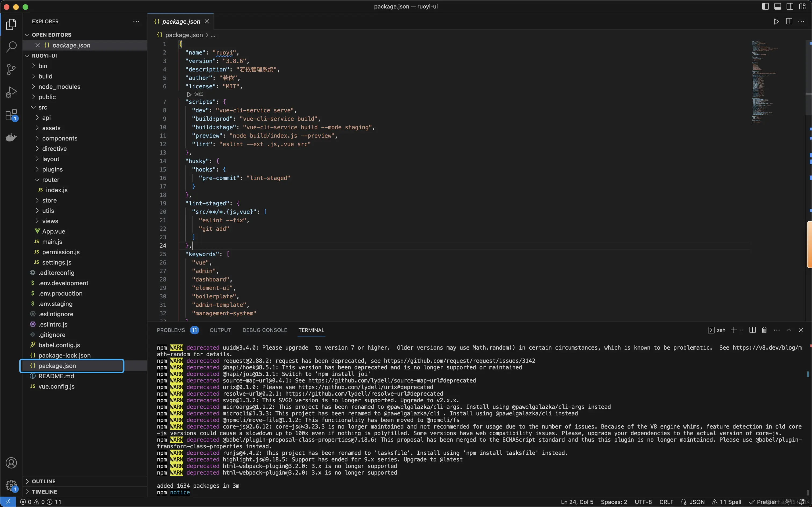Switch to the PROBLEMS tab
The height and width of the screenshot is (507, 812).
coord(171,330)
